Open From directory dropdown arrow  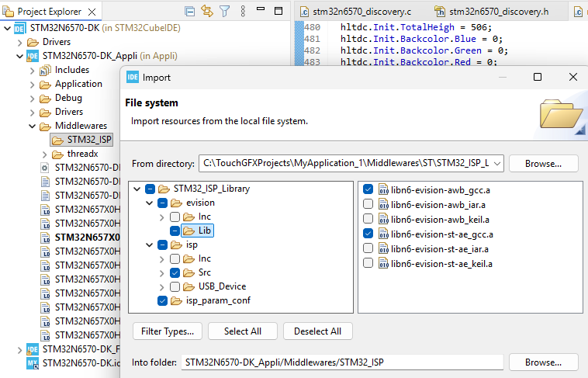tap(497, 164)
